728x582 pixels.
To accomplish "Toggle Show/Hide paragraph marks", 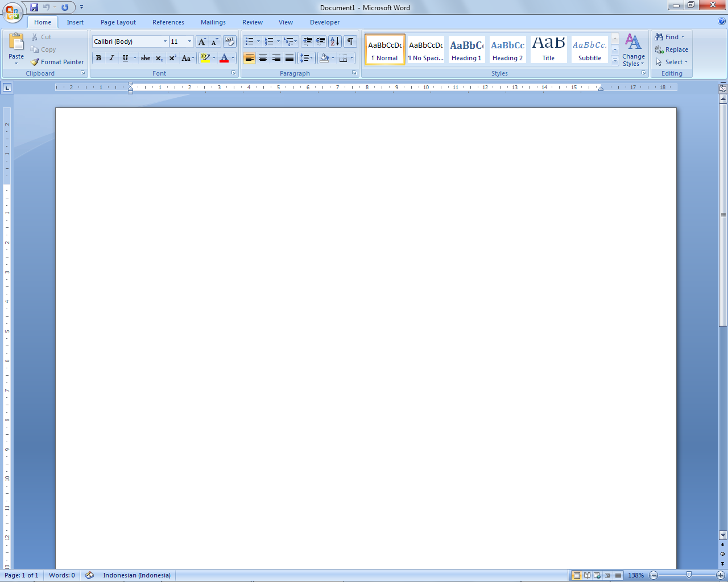I will [350, 41].
